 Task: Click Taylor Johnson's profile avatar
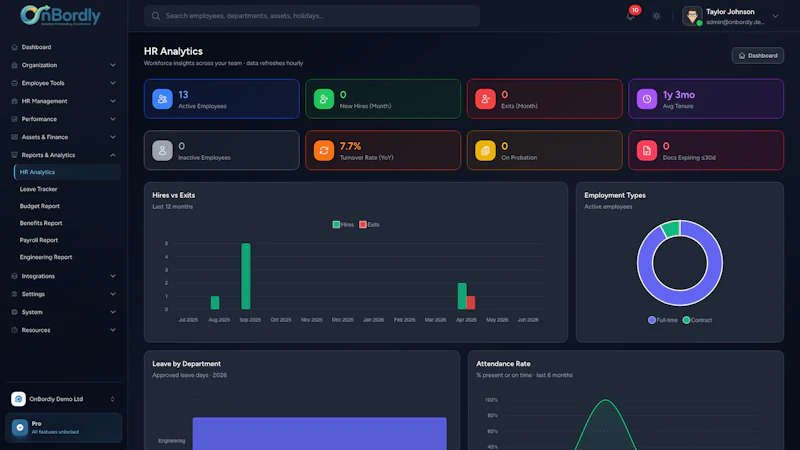click(692, 16)
